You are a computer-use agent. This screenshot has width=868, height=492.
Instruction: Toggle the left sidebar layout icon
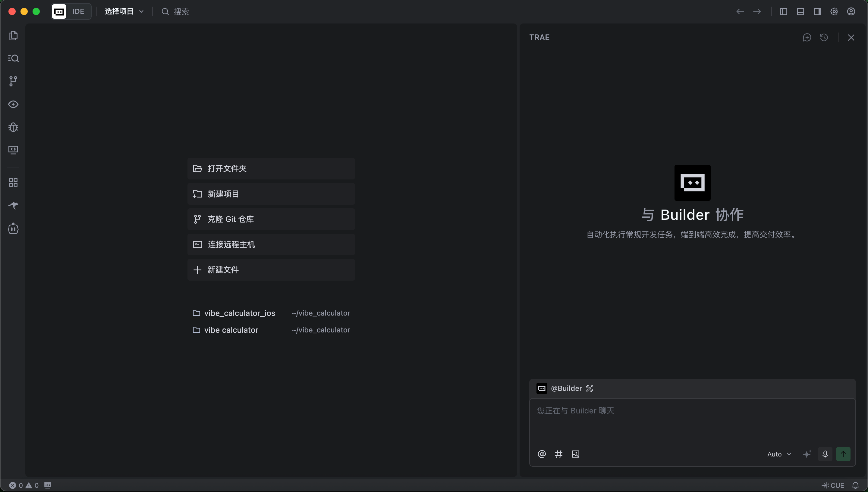point(784,11)
